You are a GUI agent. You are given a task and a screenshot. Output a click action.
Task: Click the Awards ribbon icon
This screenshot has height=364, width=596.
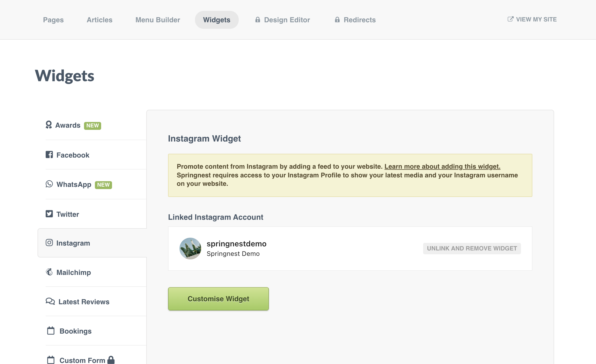coord(49,125)
